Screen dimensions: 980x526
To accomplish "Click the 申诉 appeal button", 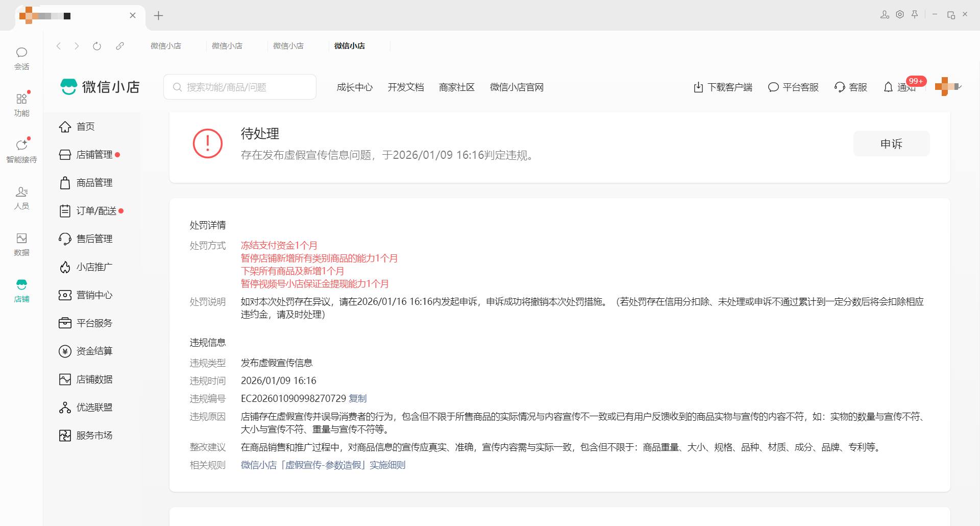I will [x=891, y=144].
